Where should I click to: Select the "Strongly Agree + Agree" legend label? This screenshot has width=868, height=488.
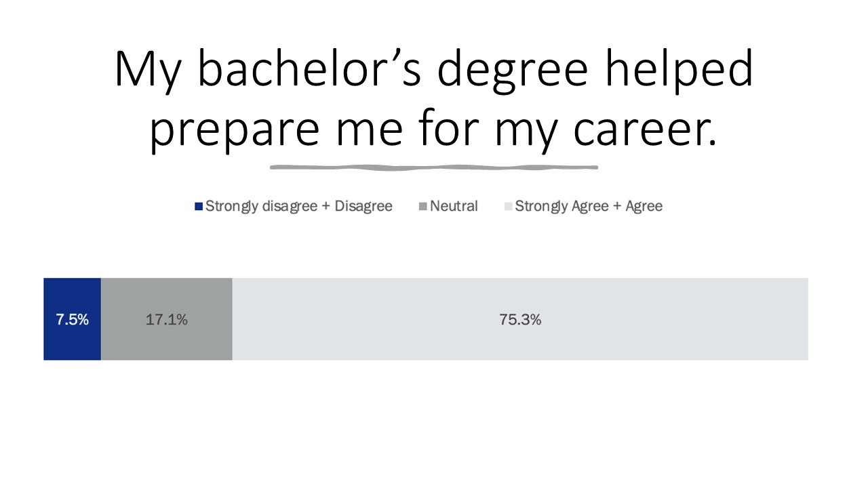click(589, 207)
